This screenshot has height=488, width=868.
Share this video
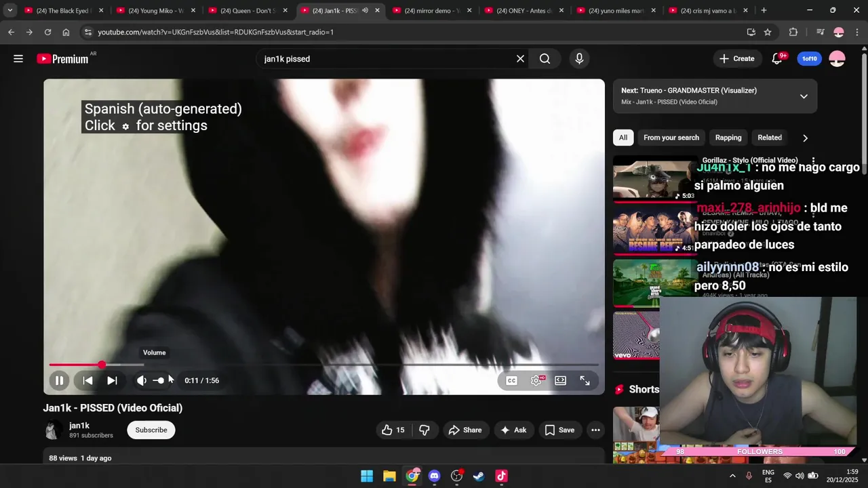tap(465, 430)
